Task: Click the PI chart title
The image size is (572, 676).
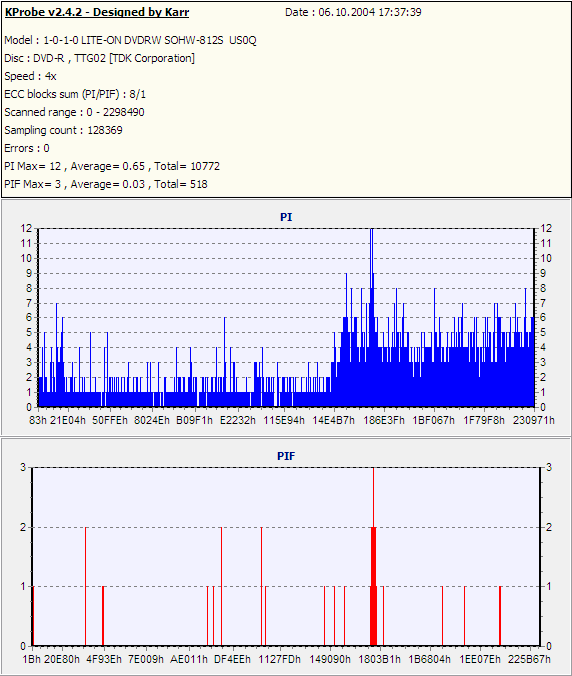Action: [286, 217]
